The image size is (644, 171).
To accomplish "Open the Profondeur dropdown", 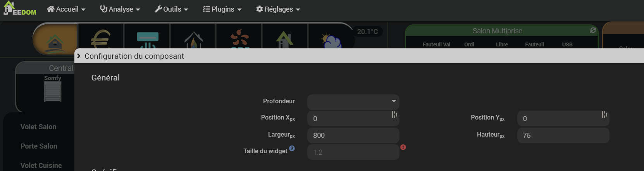I will tap(353, 102).
